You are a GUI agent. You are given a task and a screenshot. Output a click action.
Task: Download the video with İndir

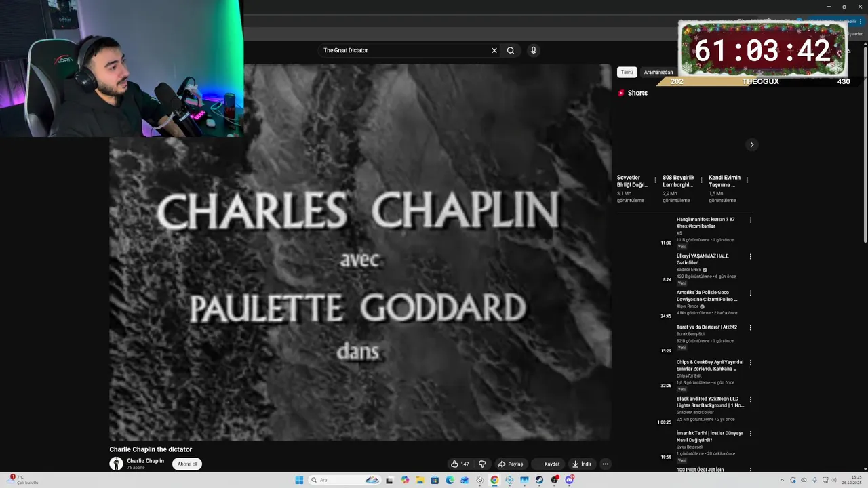581,464
